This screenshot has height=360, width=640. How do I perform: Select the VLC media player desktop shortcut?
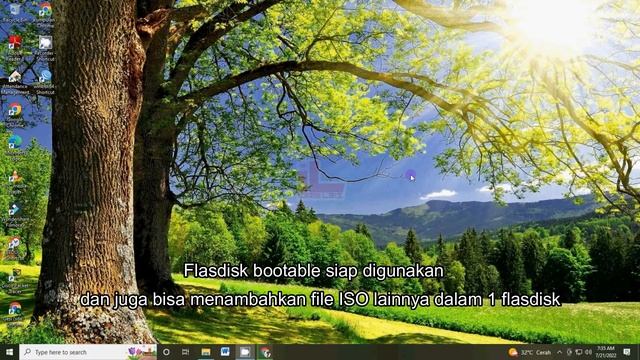pos(15,182)
